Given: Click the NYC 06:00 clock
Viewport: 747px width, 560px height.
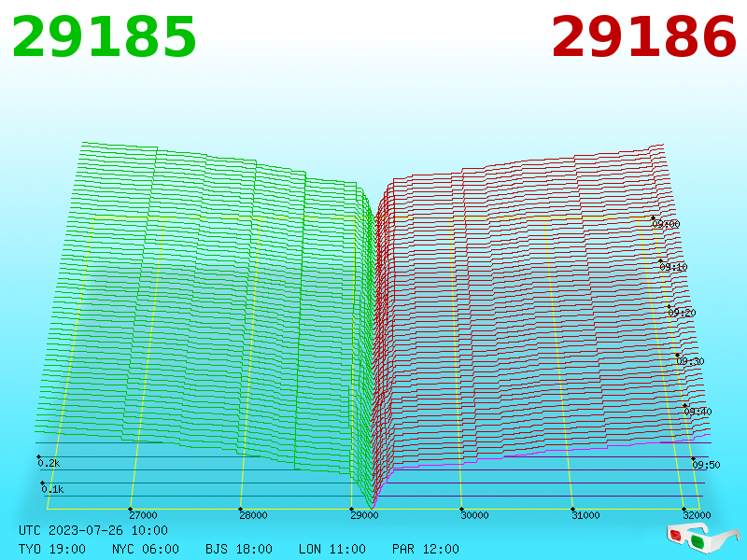Looking at the screenshot, I should point(146,549).
